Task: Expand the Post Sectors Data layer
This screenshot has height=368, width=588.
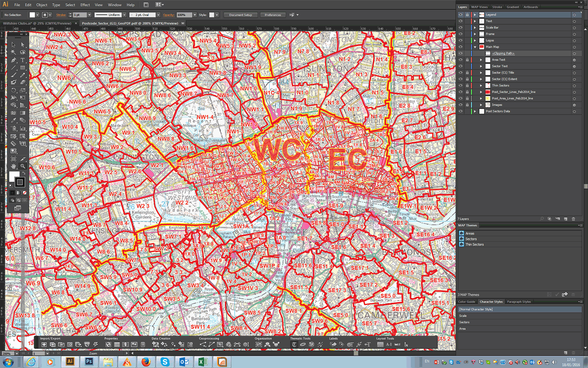Action: pos(475,111)
